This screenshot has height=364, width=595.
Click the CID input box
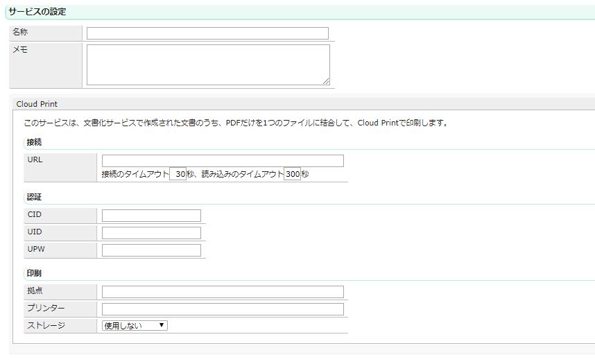point(151,216)
